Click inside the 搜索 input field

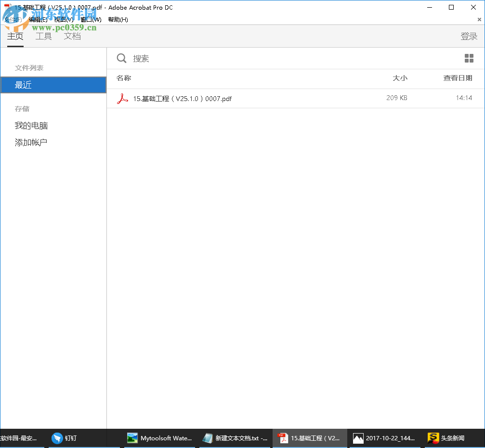point(193,58)
